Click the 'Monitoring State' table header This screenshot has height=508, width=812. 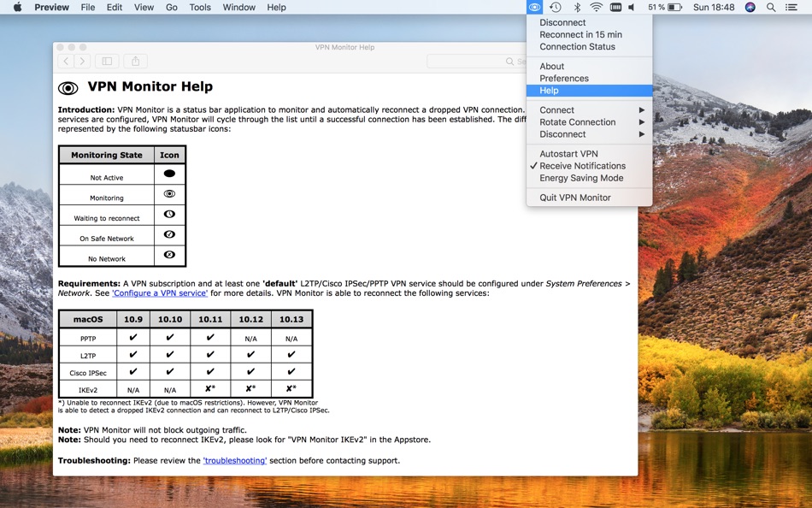click(107, 155)
